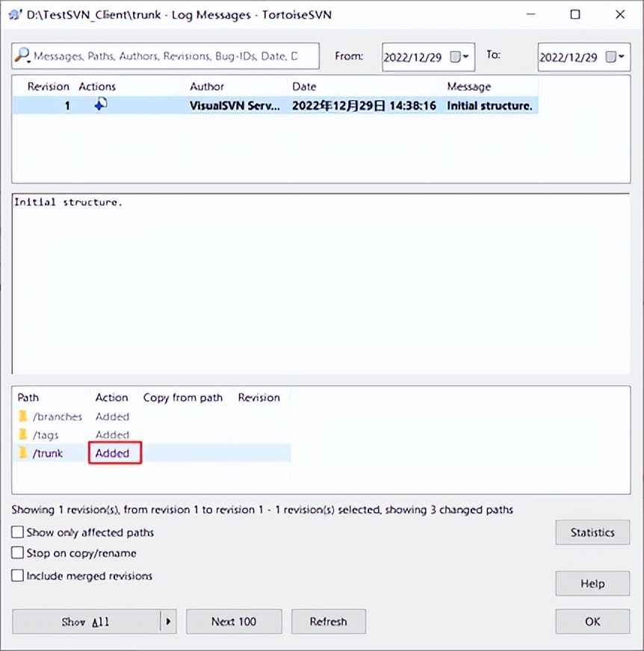Screen dimensions: 644x651
Task: Select the VisualSVN Serv... author cell
Action: click(235, 106)
